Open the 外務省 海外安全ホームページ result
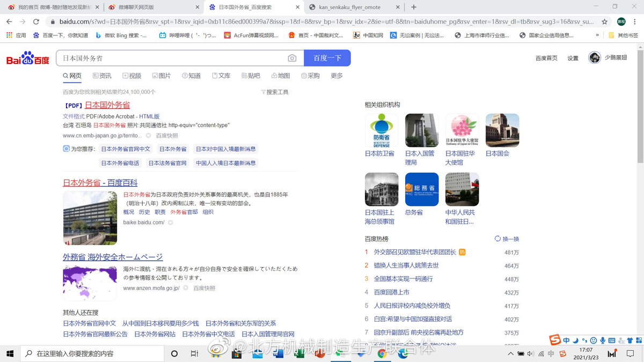The height and width of the screenshot is (362, 644). coord(113,257)
